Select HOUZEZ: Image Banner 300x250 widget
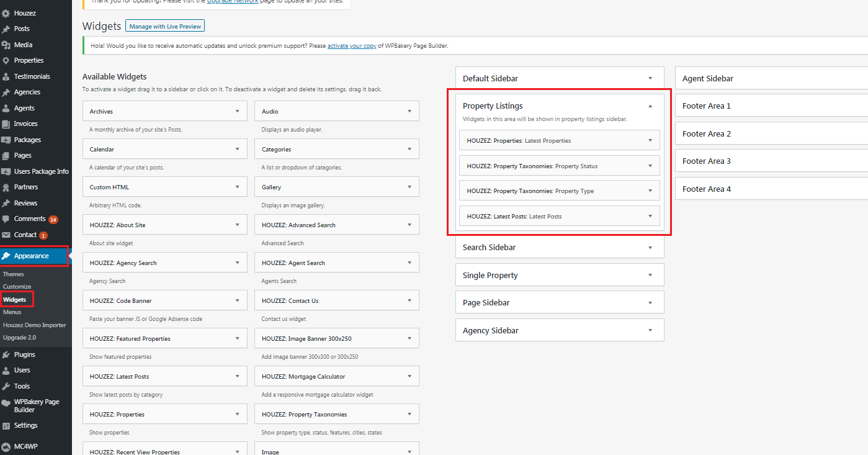This screenshot has height=455, width=868. point(337,338)
